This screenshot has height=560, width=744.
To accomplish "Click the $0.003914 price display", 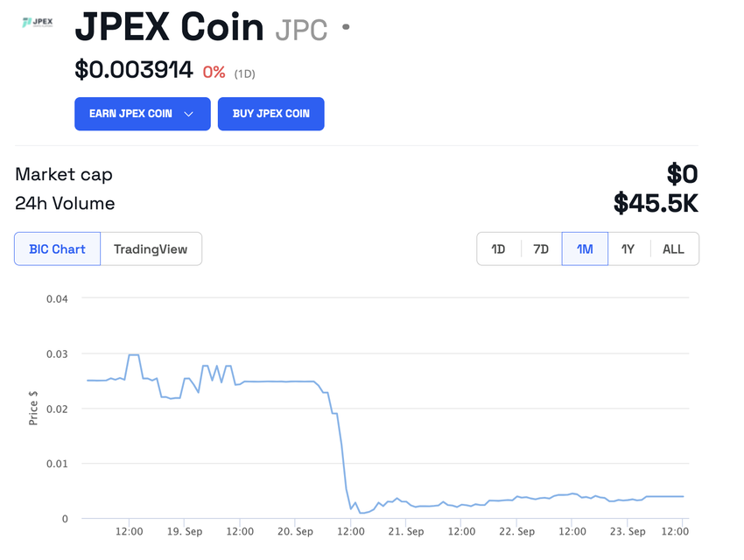I will 132,68.
